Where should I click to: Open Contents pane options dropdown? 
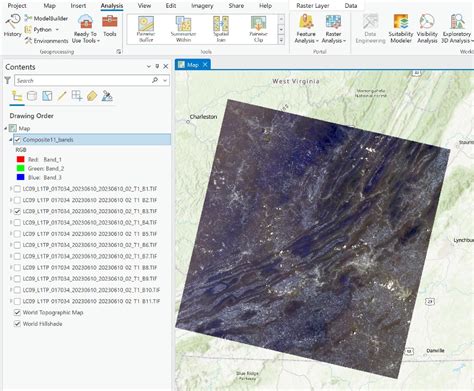(149, 66)
